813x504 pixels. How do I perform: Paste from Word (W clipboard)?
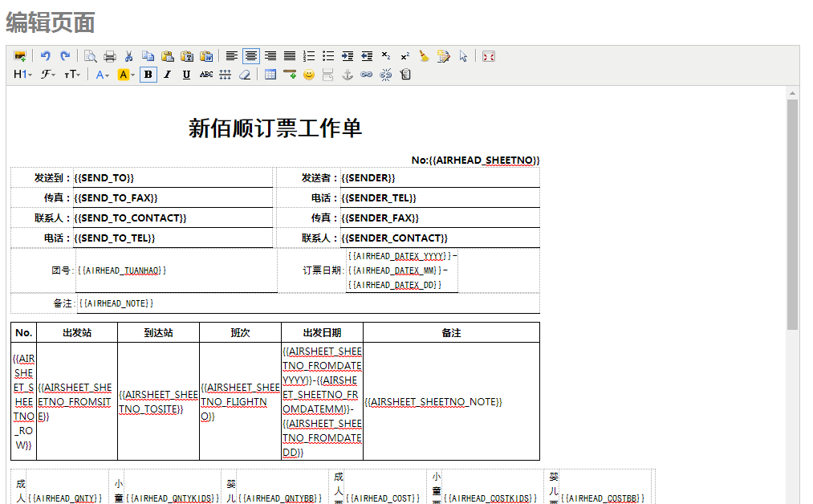pos(206,56)
